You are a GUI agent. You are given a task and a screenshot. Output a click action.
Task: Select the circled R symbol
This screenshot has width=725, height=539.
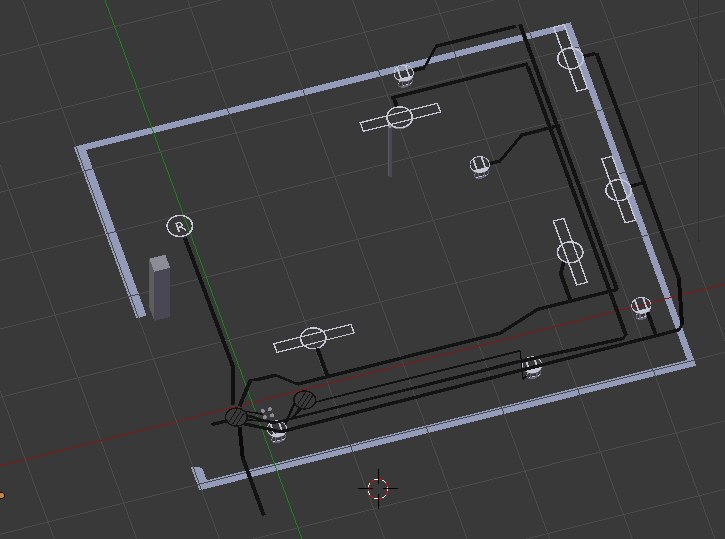tap(179, 226)
